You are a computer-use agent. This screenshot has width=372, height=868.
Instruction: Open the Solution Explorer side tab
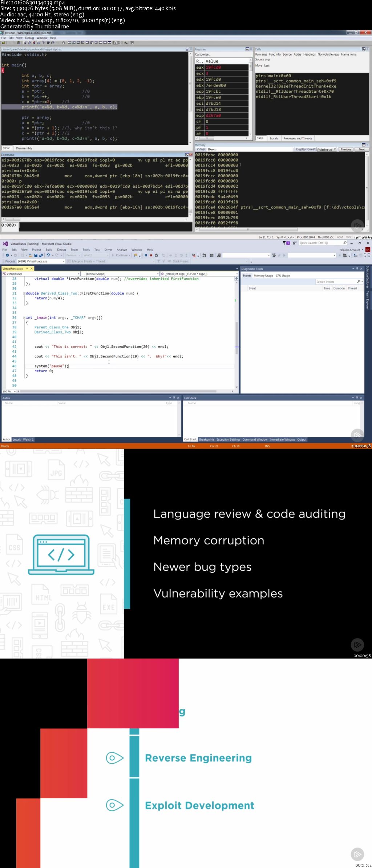pyautogui.click(x=368, y=277)
